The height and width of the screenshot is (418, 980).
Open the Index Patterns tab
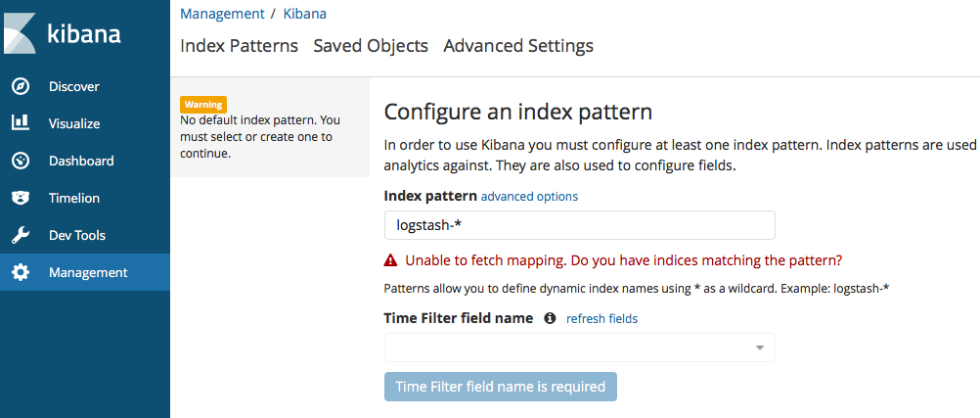tap(240, 46)
